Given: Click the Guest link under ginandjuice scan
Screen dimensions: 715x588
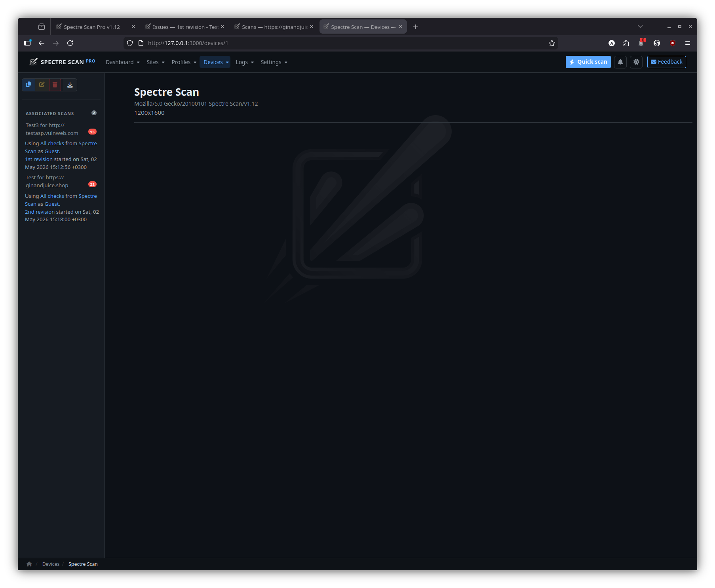Looking at the screenshot, I should pyautogui.click(x=52, y=204).
